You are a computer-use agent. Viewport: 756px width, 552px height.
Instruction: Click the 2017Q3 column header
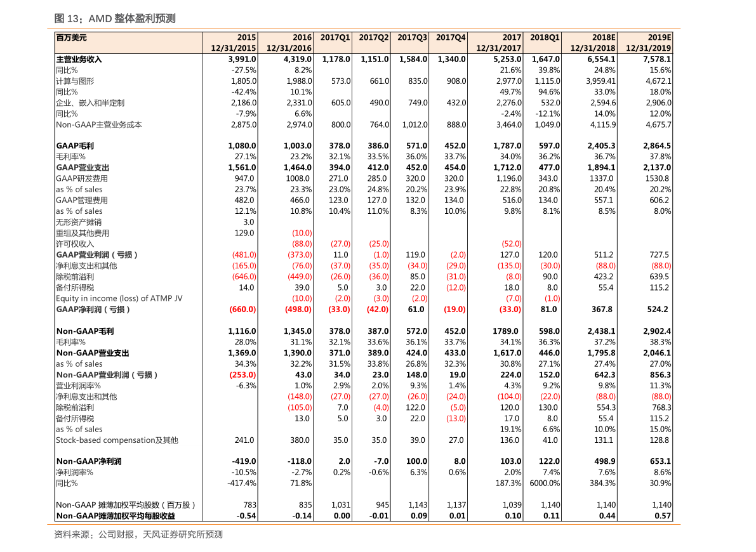coord(412,37)
